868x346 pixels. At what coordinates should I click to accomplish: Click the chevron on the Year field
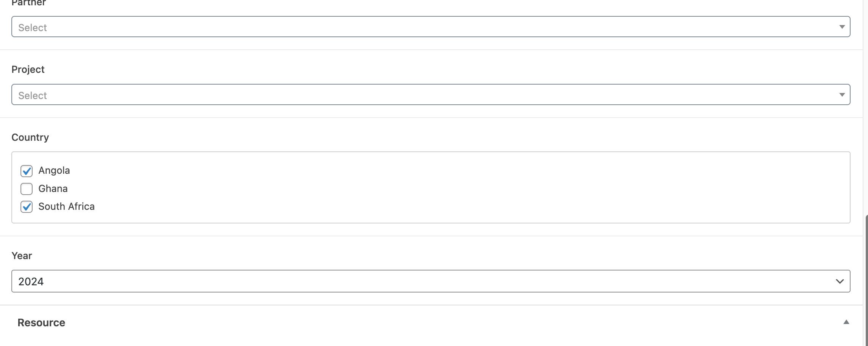(840, 282)
